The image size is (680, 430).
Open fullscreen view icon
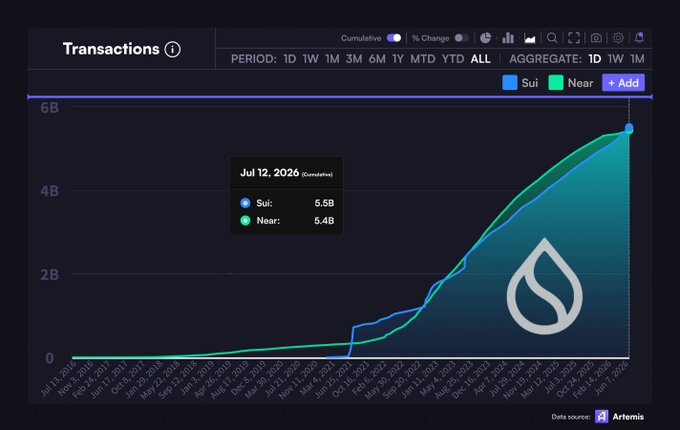(x=574, y=38)
